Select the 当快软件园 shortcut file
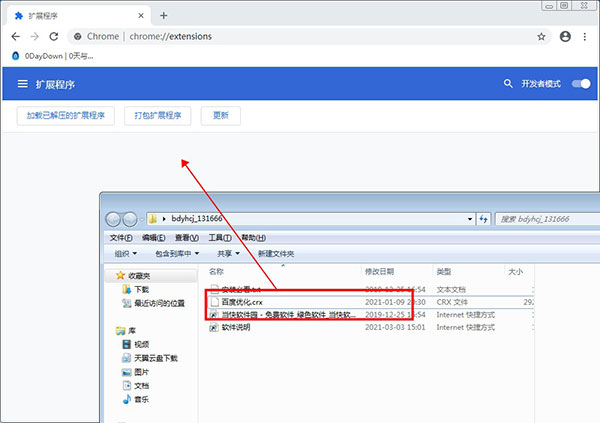 (x=289, y=315)
